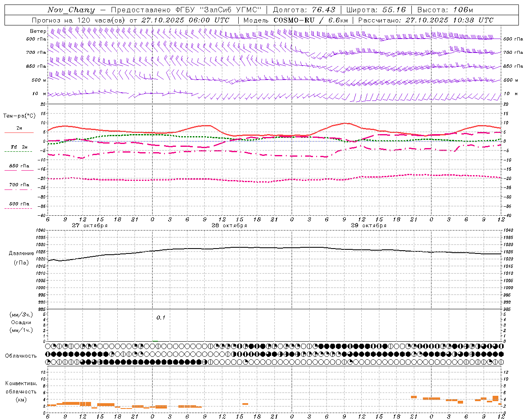Click the '27.10.2025 06:00 UTC' forecast start time
This screenshot has height=420, width=525.
[185, 20]
